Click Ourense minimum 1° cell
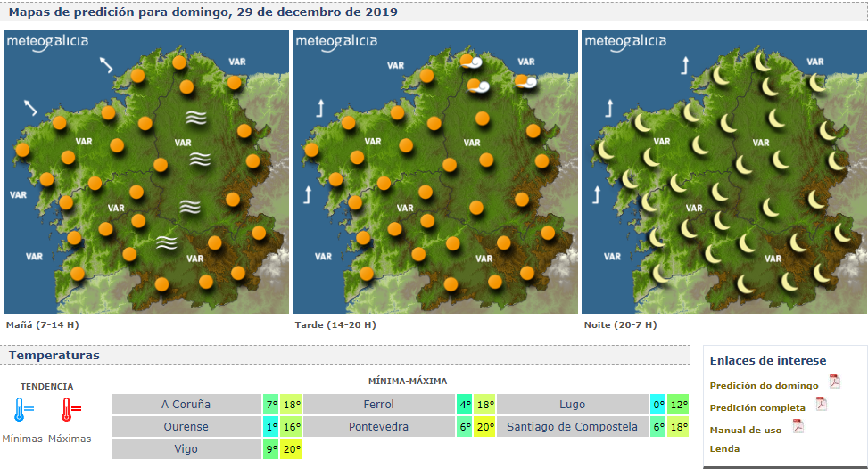 point(270,427)
